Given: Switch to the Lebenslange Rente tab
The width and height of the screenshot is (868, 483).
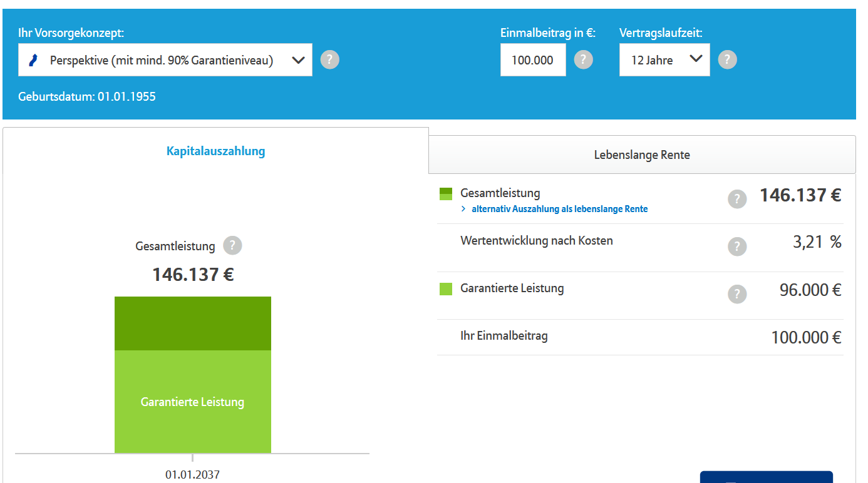Looking at the screenshot, I should point(642,155).
